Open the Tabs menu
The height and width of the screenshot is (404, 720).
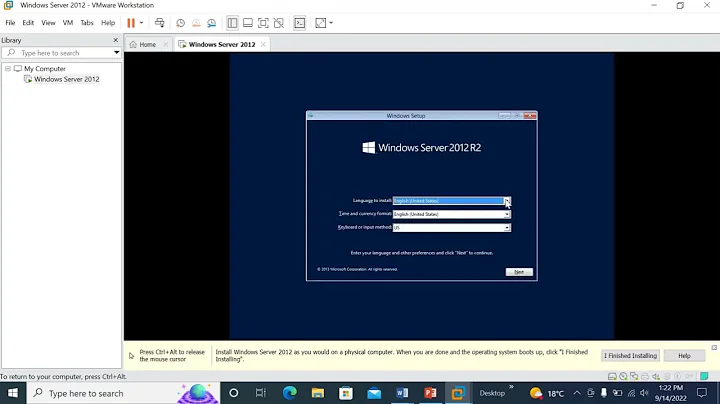click(87, 22)
